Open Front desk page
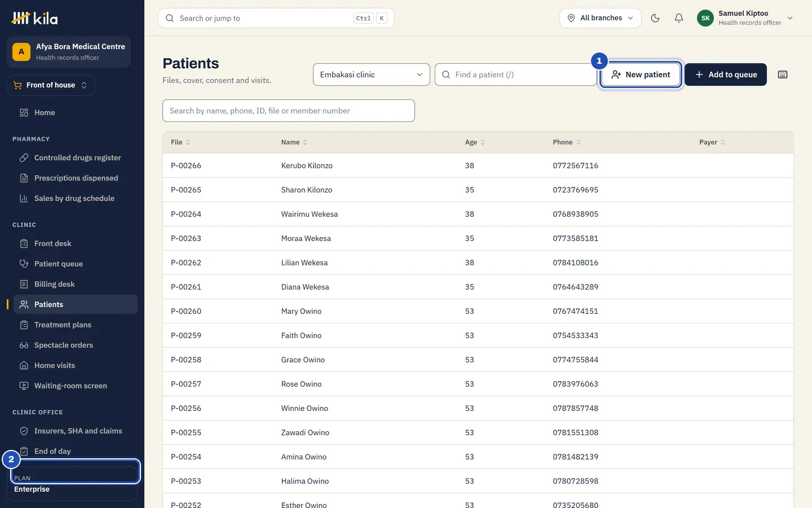Image resolution: width=812 pixels, height=508 pixels. 76,244
